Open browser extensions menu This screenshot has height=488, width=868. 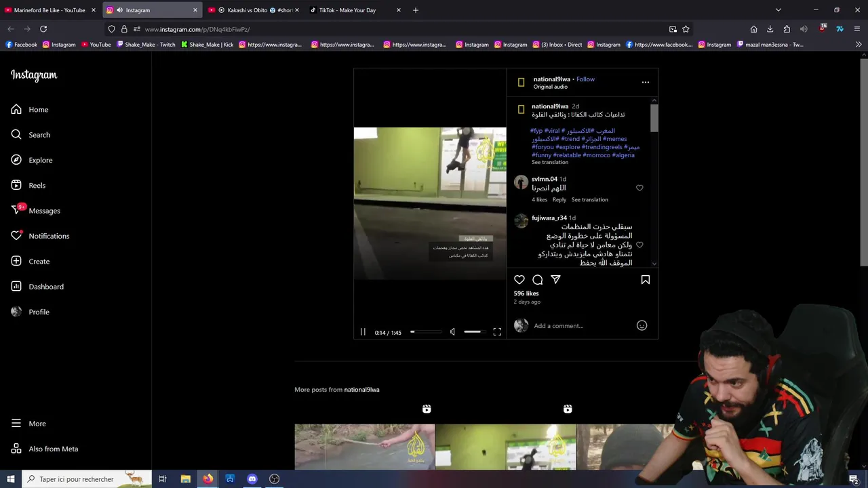pyautogui.click(x=787, y=29)
